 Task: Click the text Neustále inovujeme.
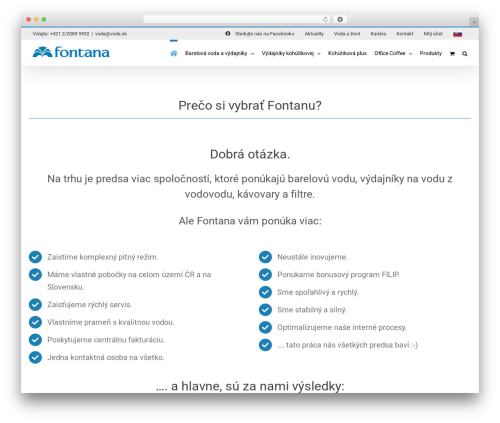(x=312, y=257)
